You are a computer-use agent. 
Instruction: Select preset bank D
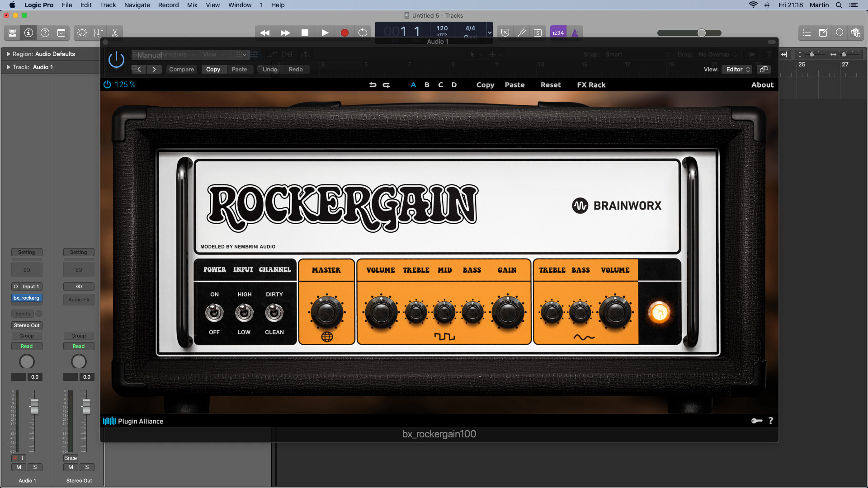[454, 84]
